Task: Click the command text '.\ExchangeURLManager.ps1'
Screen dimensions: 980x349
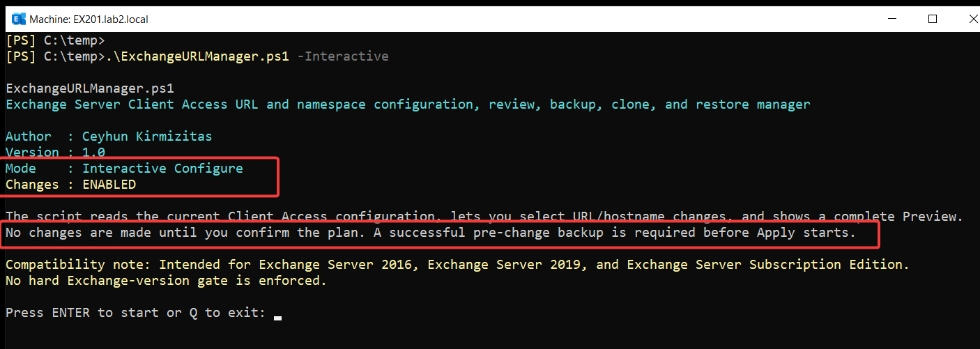Action: pos(198,56)
